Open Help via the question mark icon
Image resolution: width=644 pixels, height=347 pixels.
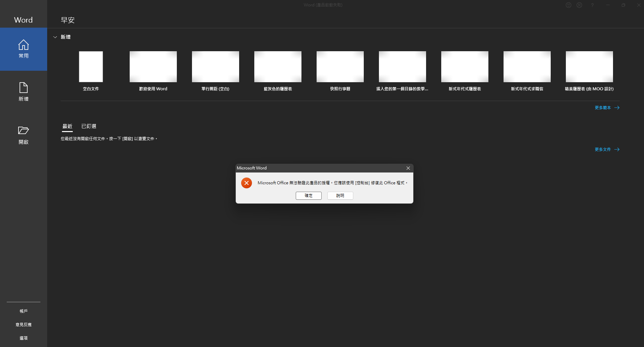(x=592, y=5)
